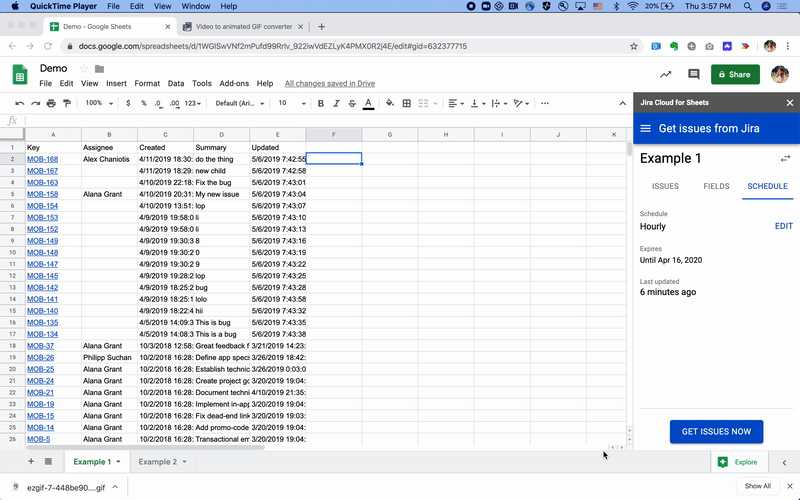
Task: Open the fill color bucket tool
Action: (390, 104)
